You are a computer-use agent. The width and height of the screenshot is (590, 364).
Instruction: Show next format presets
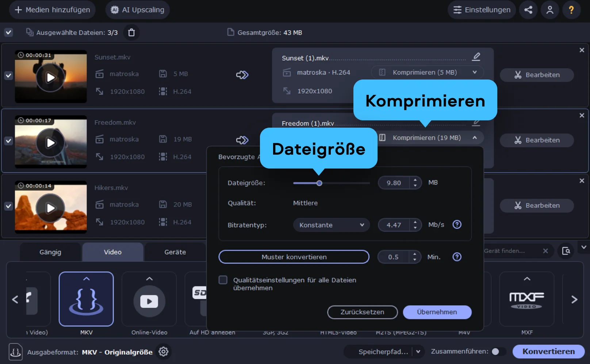coord(574,299)
